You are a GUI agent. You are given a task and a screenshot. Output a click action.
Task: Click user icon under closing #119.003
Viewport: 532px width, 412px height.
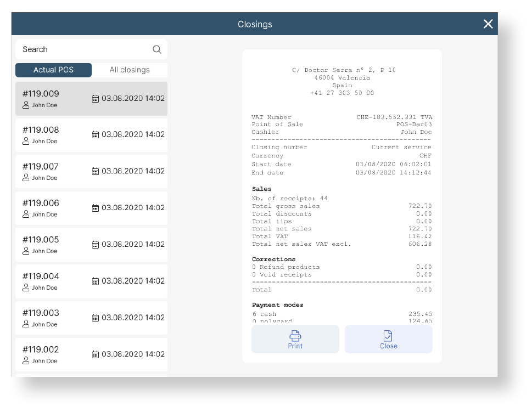(x=26, y=324)
